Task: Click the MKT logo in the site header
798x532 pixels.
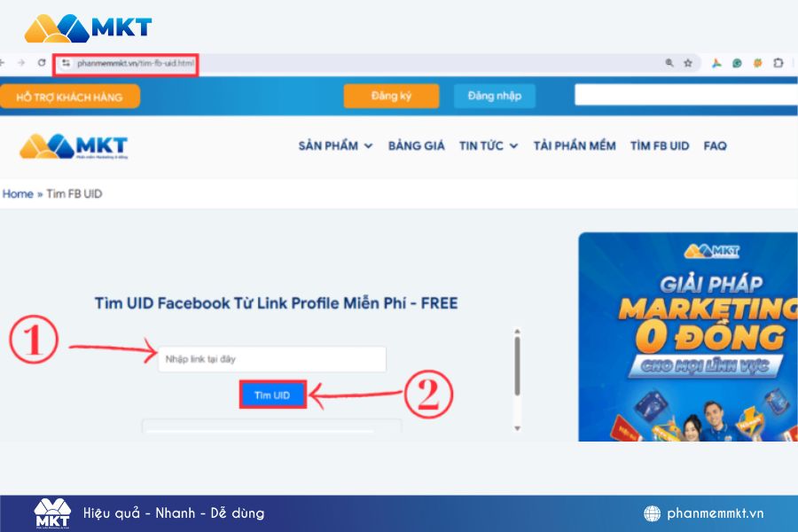Action: click(x=74, y=146)
